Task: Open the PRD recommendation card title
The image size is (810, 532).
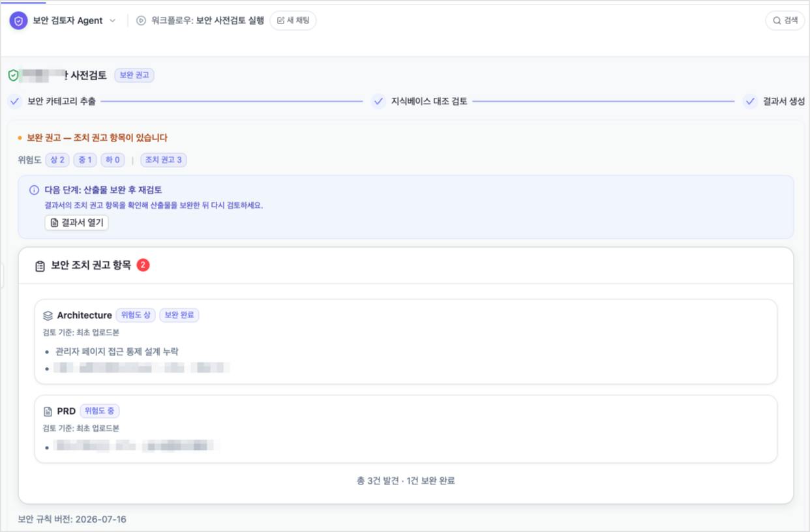Action: pyautogui.click(x=67, y=411)
